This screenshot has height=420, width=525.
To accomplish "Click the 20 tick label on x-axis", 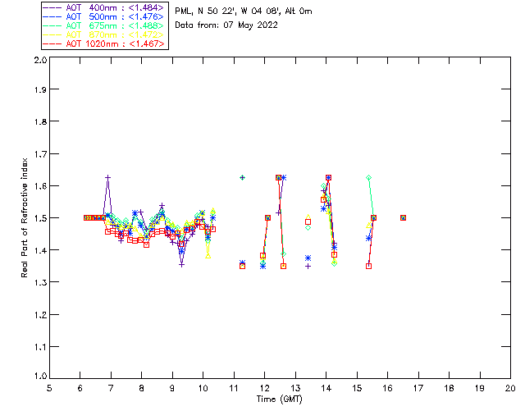I will (510, 387).
